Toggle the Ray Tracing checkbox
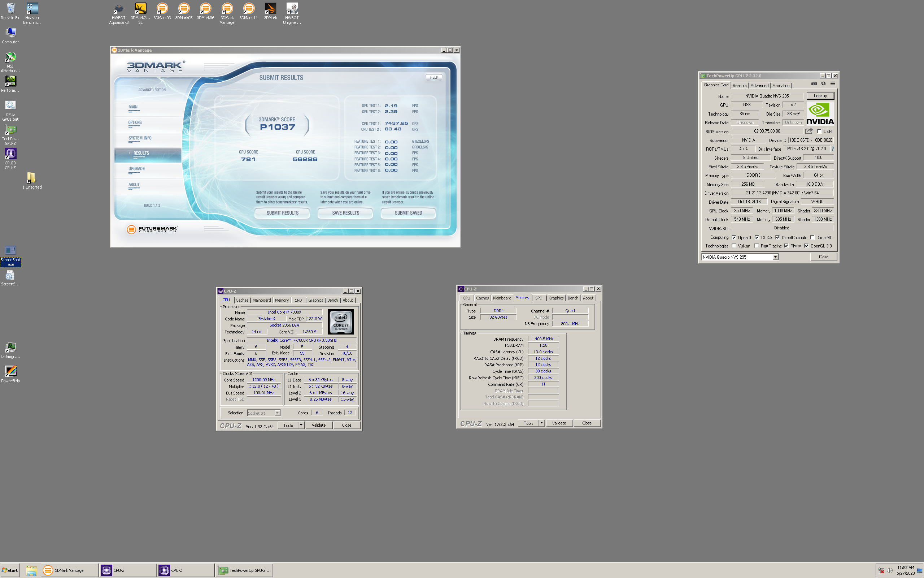Screen dimensions: 924x578 (x=757, y=246)
